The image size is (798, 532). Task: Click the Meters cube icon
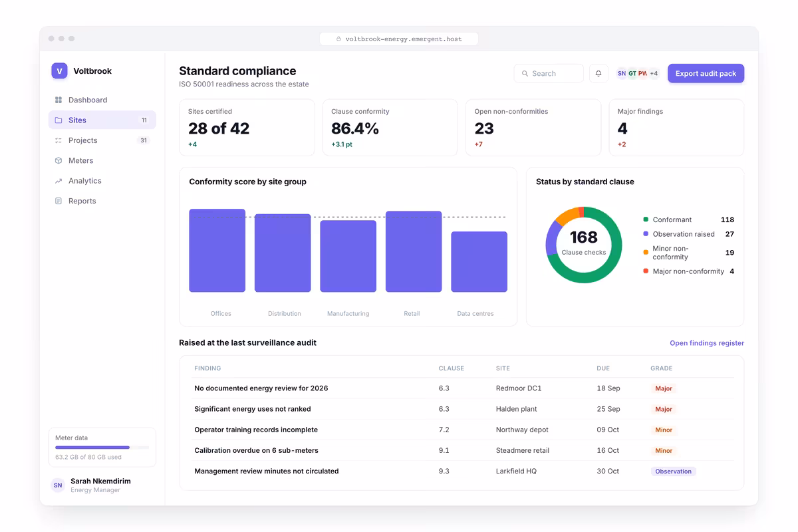(x=59, y=161)
